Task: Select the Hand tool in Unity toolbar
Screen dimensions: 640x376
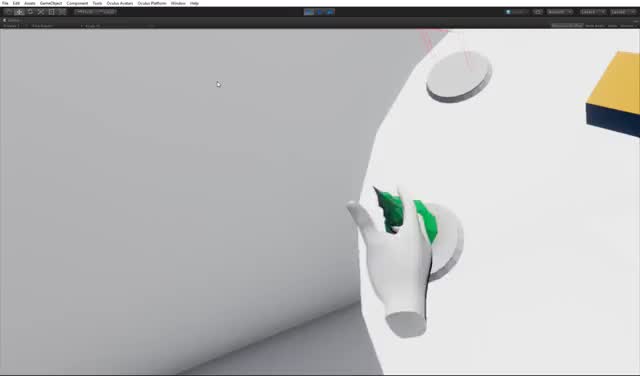Action: tap(9, 12)
